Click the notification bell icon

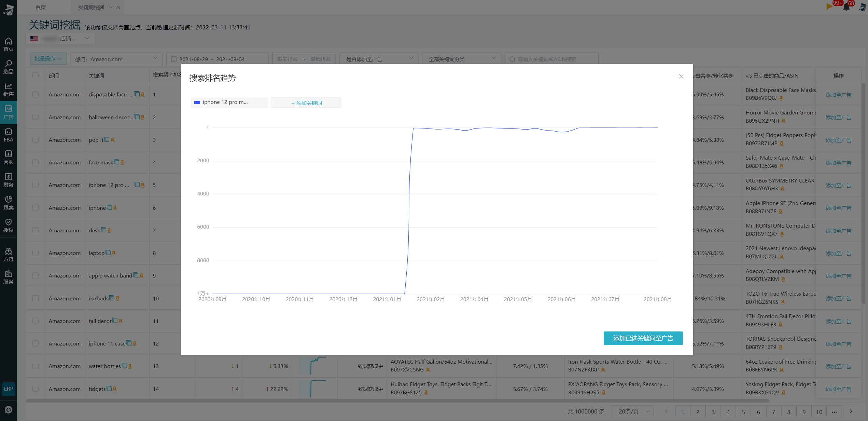(x=846, y=7)
